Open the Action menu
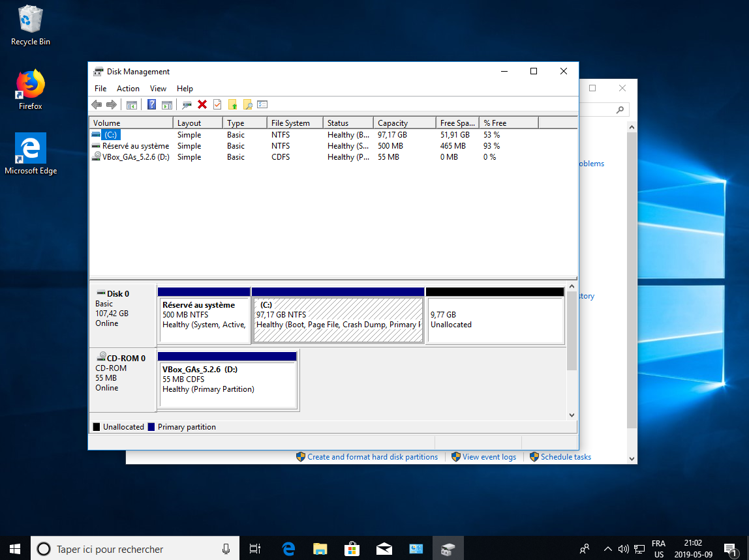The width and height of the screenshot is (749, 560). pos(128,89)
